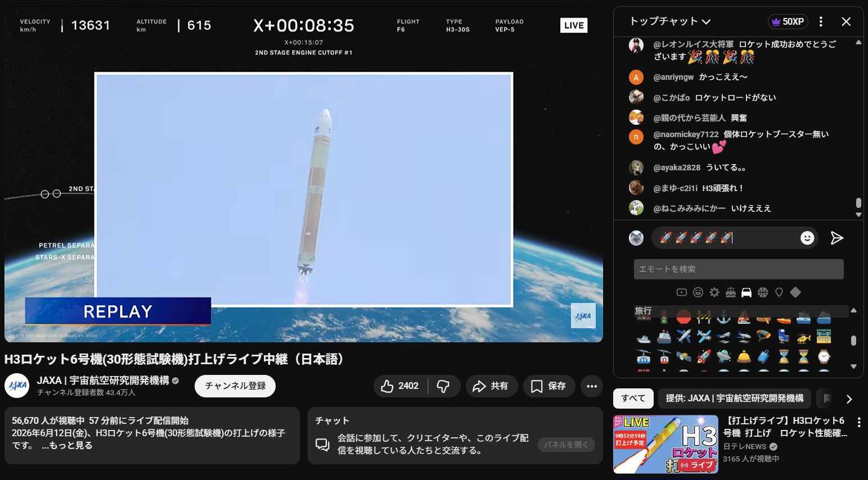This screenshot has width=868, height=480.
Task: Insert the anchor emoji
Action: [723, 318]
